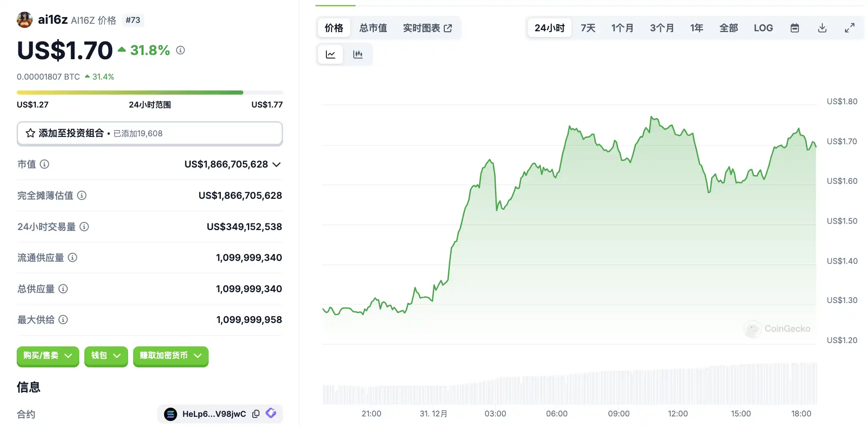
Task: Switch to the line chart view icon
Action: click(331, 55)
